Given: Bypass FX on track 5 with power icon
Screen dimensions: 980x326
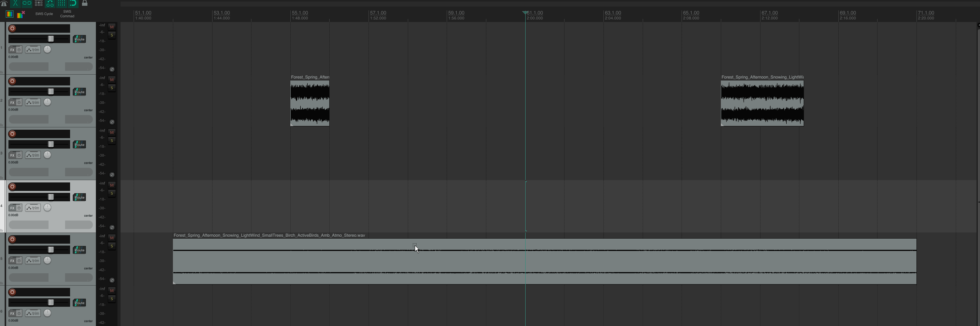Looking at the screenshot, I should [x=19, y=261].
